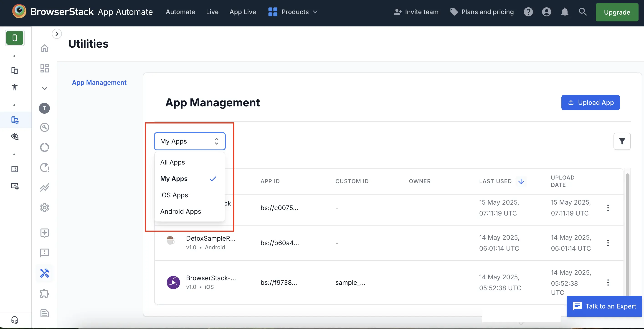Screen dimensions: 644x329
Task: Click the trend lines analytics icon
Action: pos(45,187)
